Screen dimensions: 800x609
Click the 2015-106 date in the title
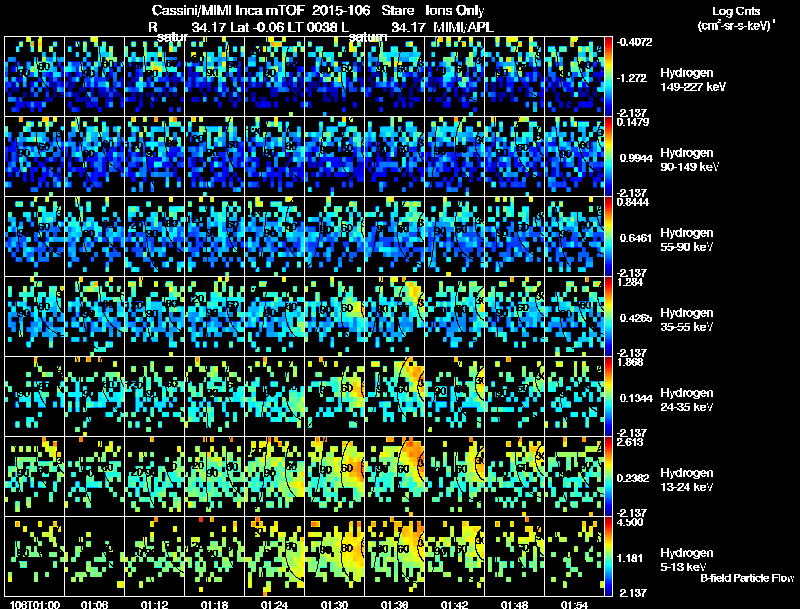341,11
